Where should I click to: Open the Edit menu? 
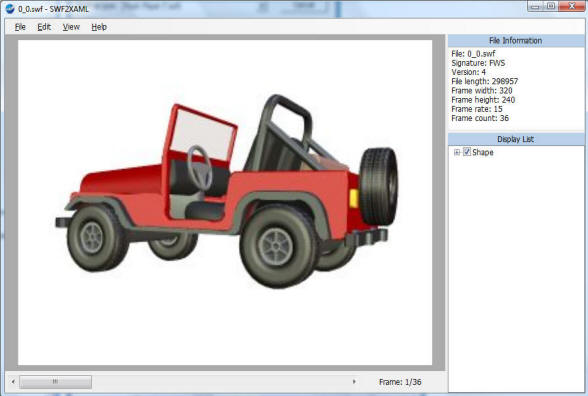point(44,27)
